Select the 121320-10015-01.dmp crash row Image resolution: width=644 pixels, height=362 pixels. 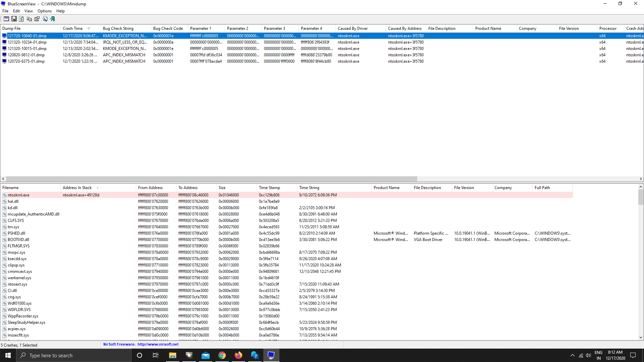pos(322,49)
